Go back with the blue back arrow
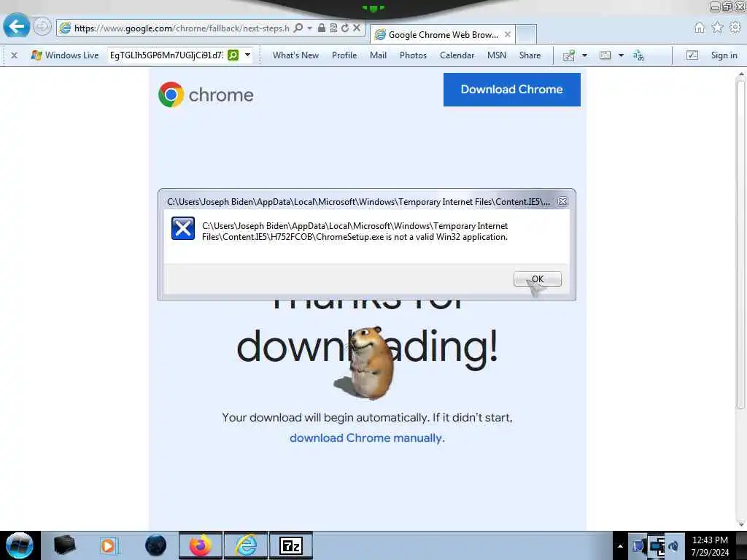Screen dimensions: 747x560 click(17, 26)
